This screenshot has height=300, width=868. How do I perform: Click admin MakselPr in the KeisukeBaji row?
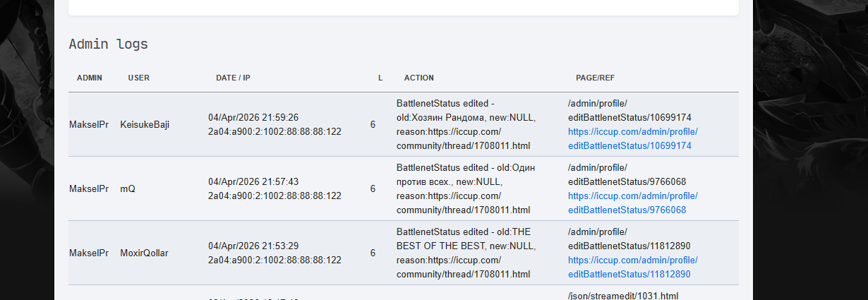coord(89,124)
